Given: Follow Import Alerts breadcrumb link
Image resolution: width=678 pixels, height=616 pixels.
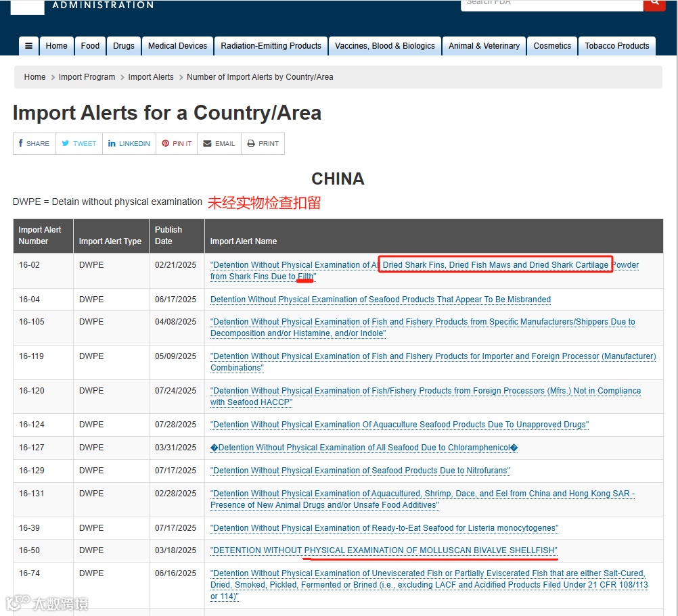Looking at the screenshot, I should 151,77.
